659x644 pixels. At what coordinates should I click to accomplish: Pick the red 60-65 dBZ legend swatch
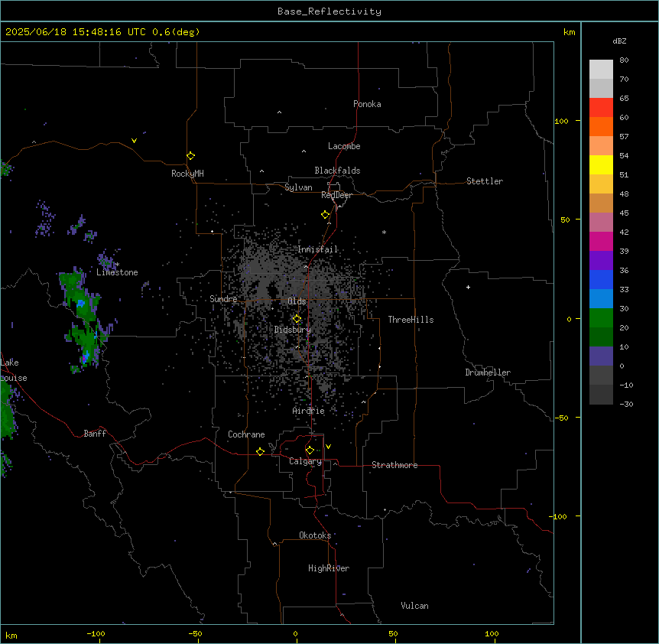601,108
